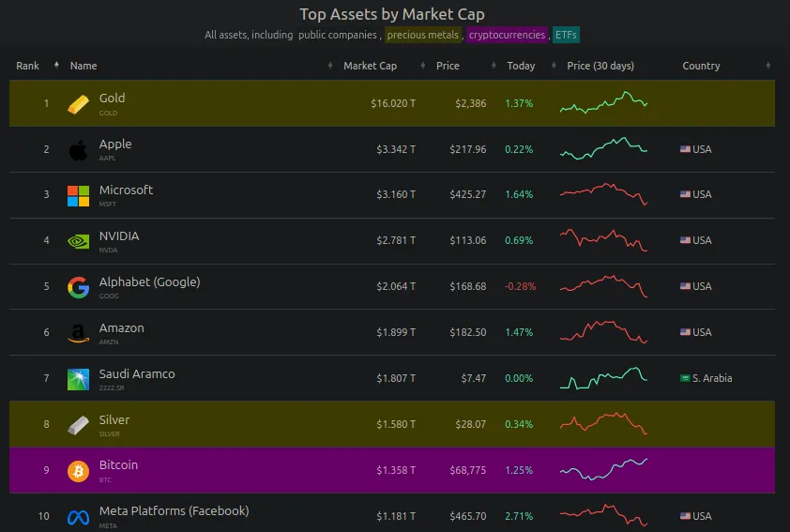Sort table by Market Cap column
The width and height of the screenshot is (790, 532).
click(x=370, y=66)
